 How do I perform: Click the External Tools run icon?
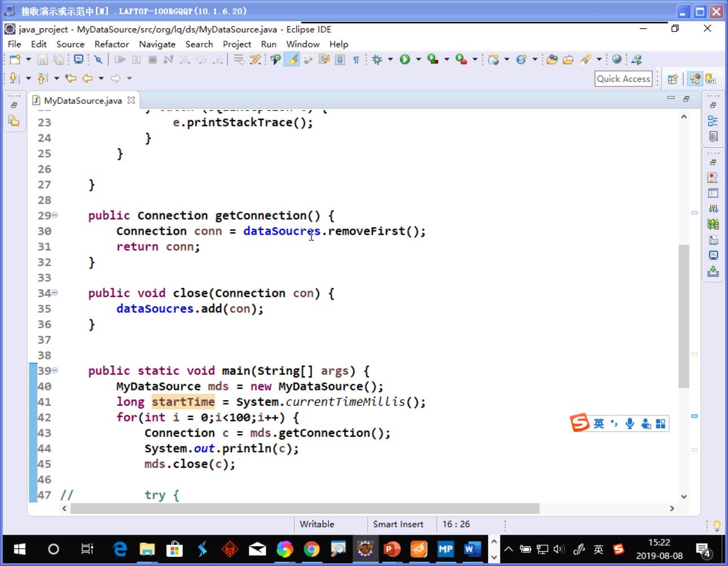[461, 59]
